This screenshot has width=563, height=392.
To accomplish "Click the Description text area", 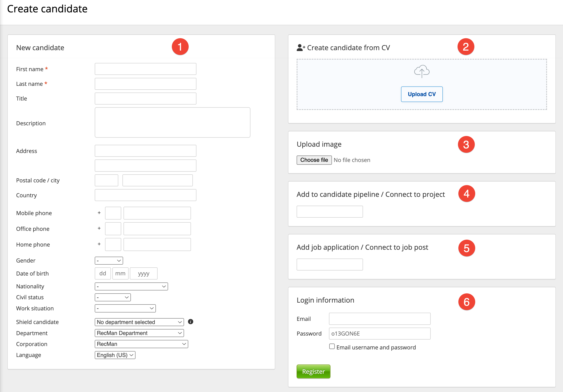I will click(172, 123).
